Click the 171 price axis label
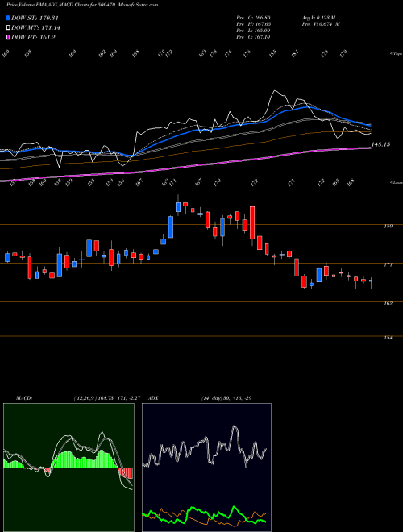403x532 pixels. [x=388, y=264]
